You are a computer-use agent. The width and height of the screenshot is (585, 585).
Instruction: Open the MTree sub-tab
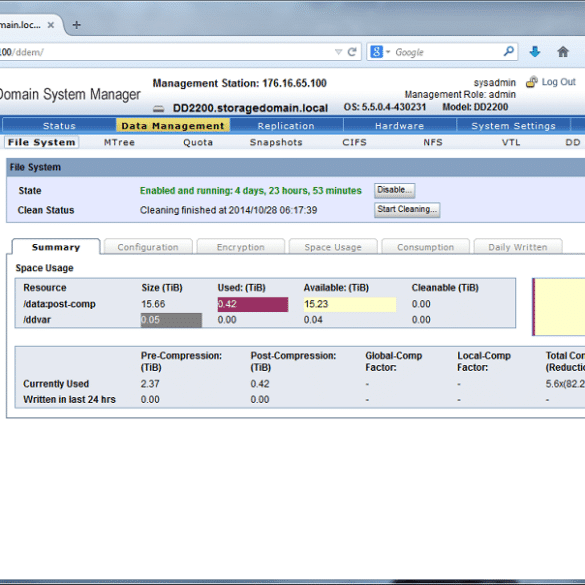click(x=119, y=142)
